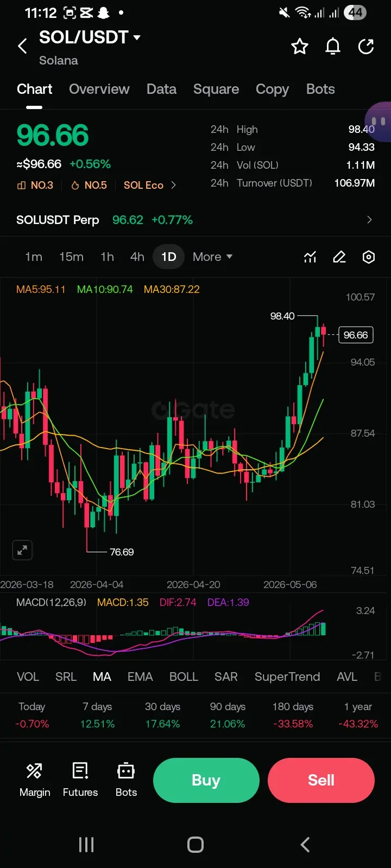Select the 1m timeframe
The width and height of the screenshot is (391, 868).
point(34,257)
